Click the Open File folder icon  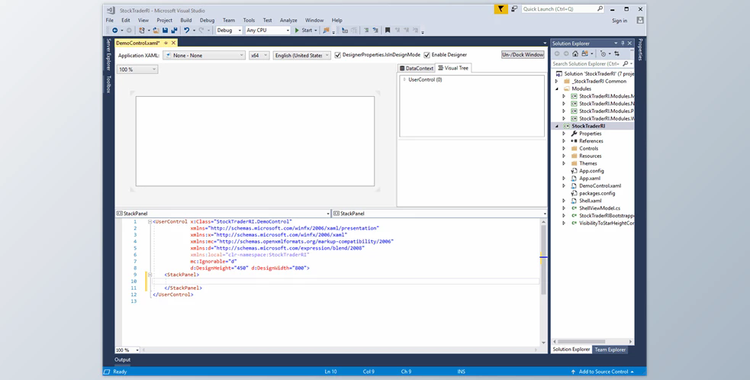click(x=156, y=30)
